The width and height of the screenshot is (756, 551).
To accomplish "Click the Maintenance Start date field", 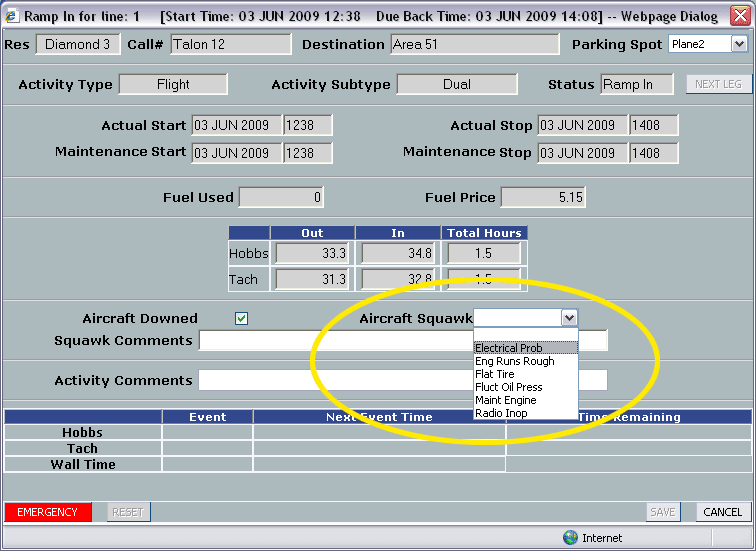I will point(237,153).
